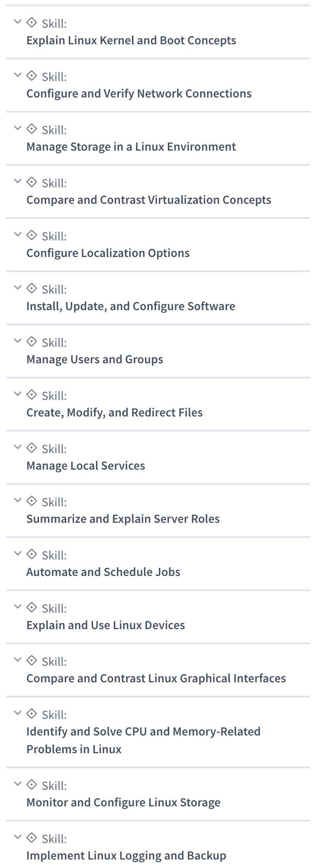Toggle the chevron for Manage Users and Groups

pyautogui.click(x=17, y=341)
